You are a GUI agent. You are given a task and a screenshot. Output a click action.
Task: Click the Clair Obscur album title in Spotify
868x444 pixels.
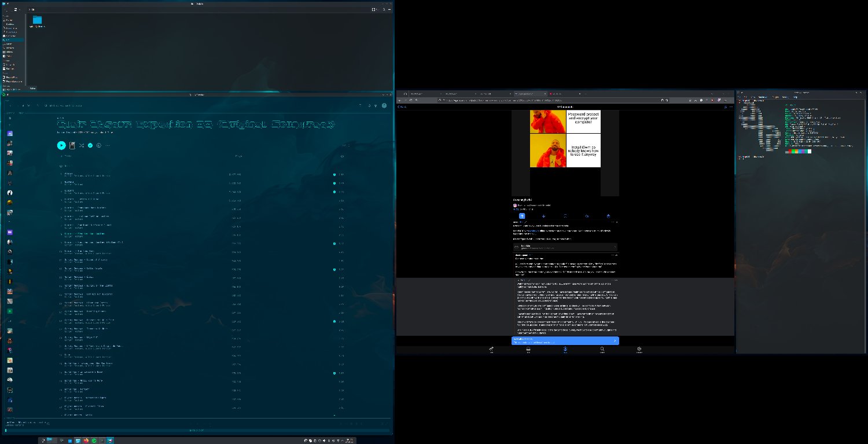coord(196,124)
